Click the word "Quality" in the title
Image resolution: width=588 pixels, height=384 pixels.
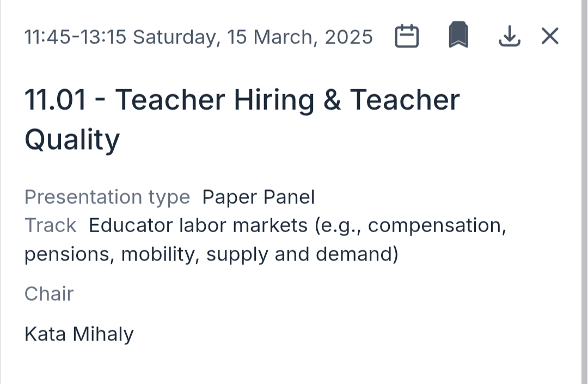coord(72,140)
